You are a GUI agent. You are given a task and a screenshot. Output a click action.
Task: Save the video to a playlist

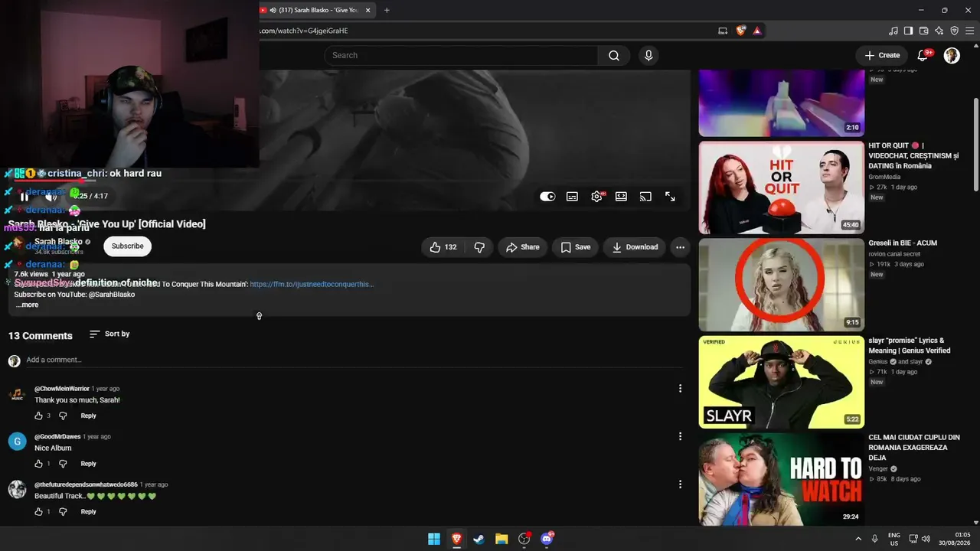(575, 247)
